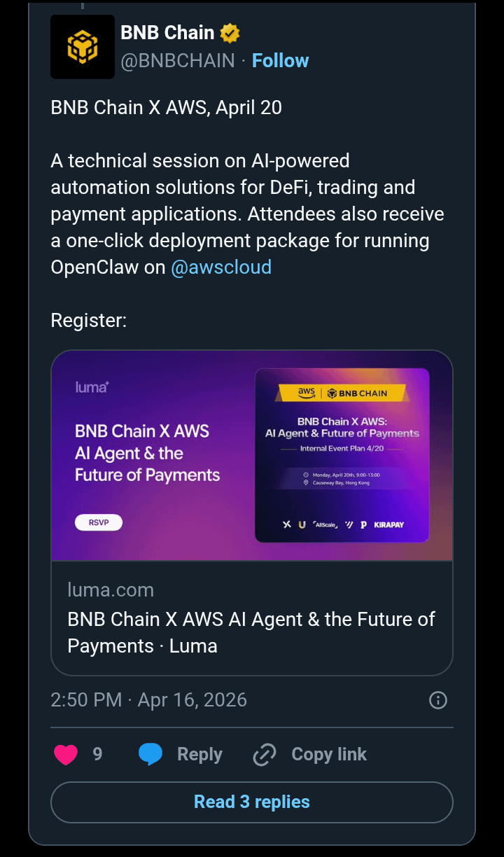Click the @BNBCHAIN handle

(178, 61)
